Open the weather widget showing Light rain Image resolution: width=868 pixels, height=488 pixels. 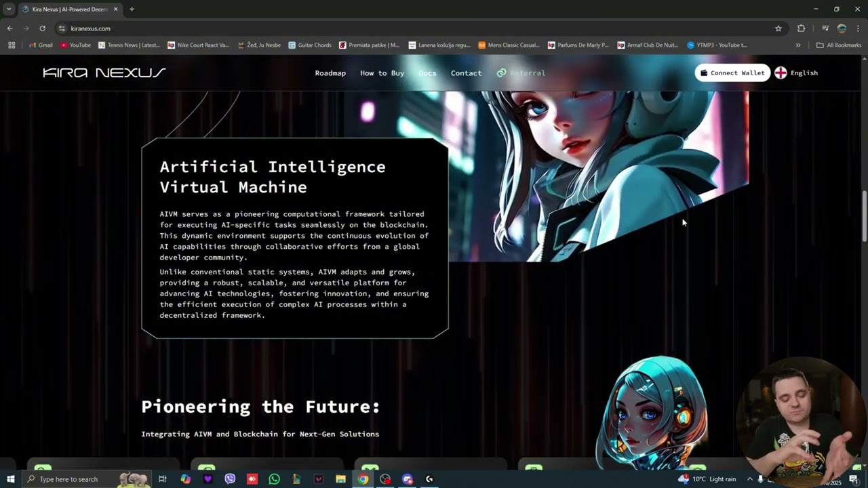(707, 479)
